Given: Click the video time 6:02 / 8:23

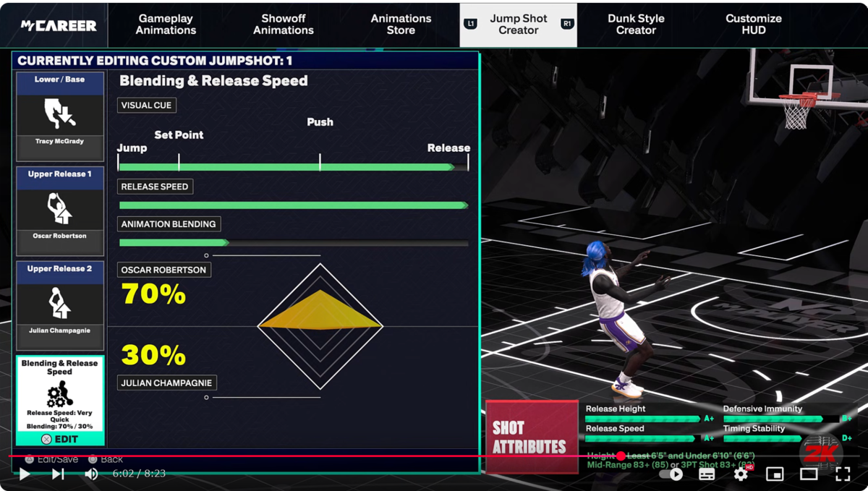Looking at the screenshot, I should 139,474.
